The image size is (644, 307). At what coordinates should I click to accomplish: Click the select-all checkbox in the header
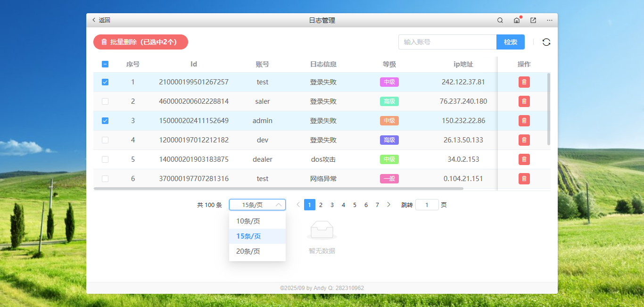click(x=105, y=64)
